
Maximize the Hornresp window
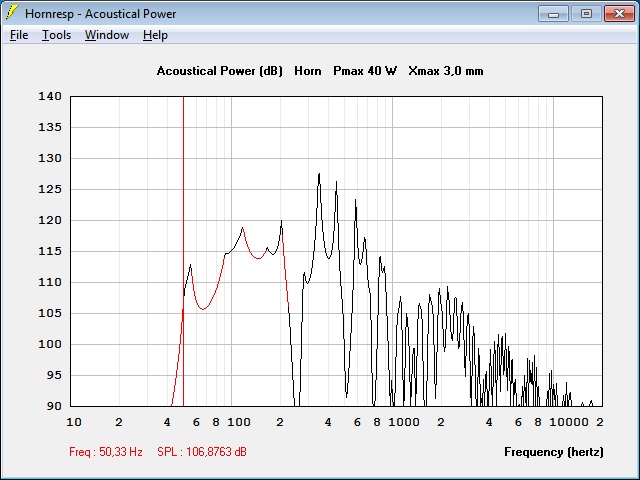(586, 13)
